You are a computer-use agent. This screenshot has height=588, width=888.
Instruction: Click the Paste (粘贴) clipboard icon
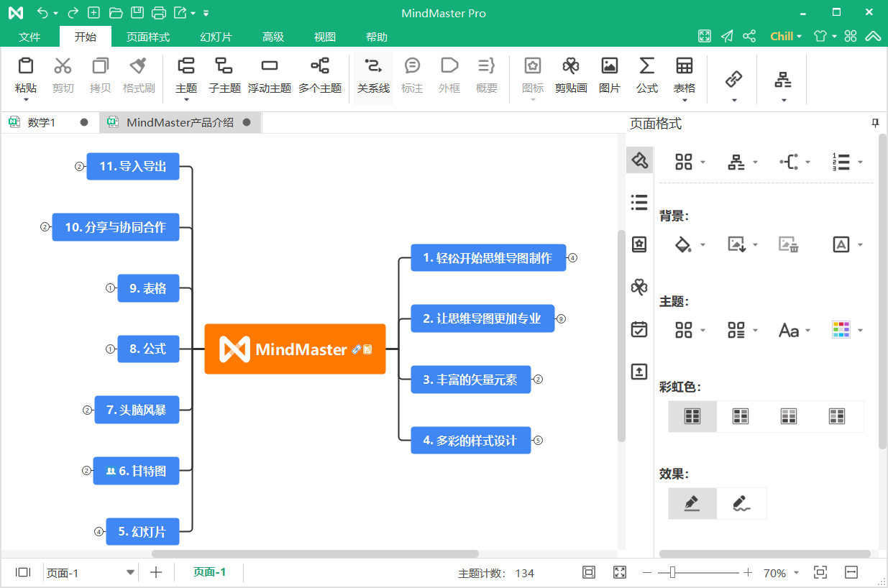point(26,66)
